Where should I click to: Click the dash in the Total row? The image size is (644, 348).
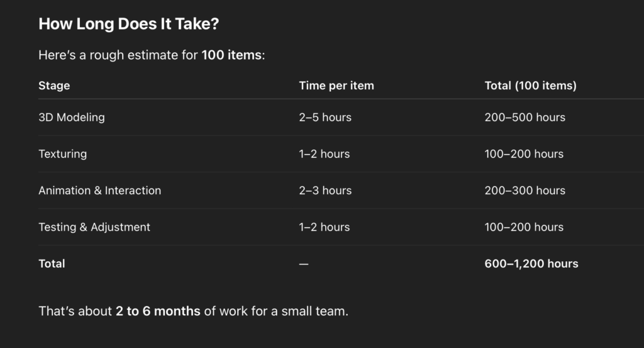tap(304, 264)
